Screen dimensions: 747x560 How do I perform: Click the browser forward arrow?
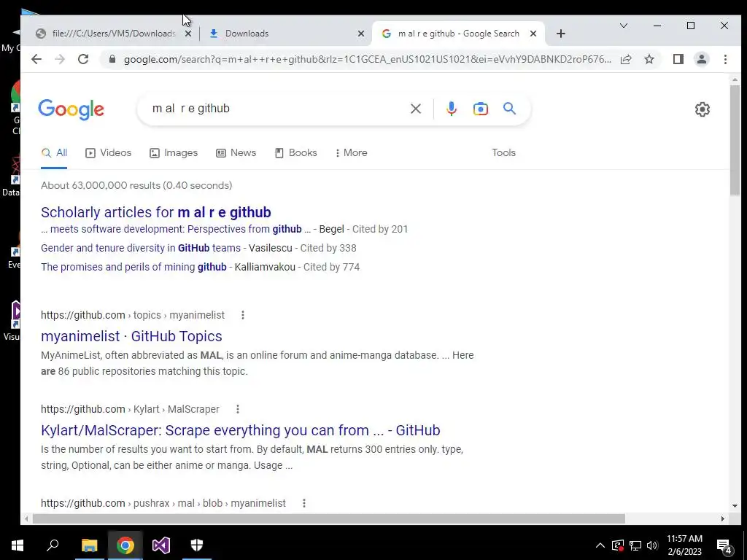click(60, 59)
